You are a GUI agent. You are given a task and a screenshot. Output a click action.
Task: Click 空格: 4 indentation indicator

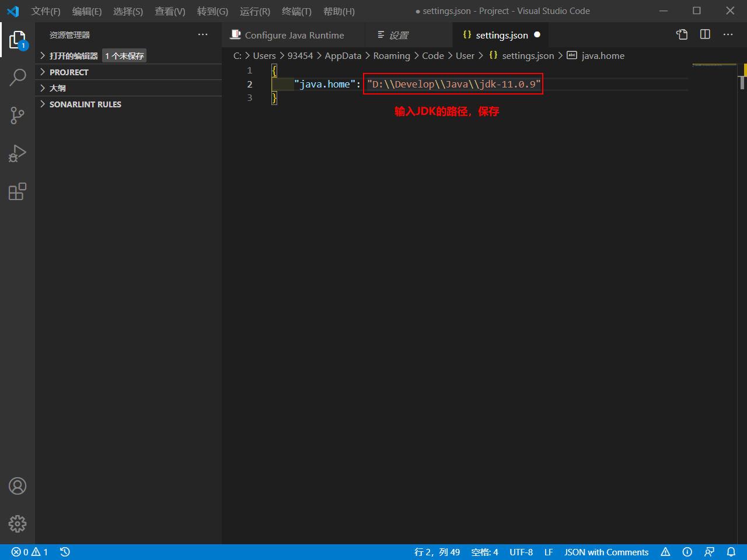pos(484,552)
